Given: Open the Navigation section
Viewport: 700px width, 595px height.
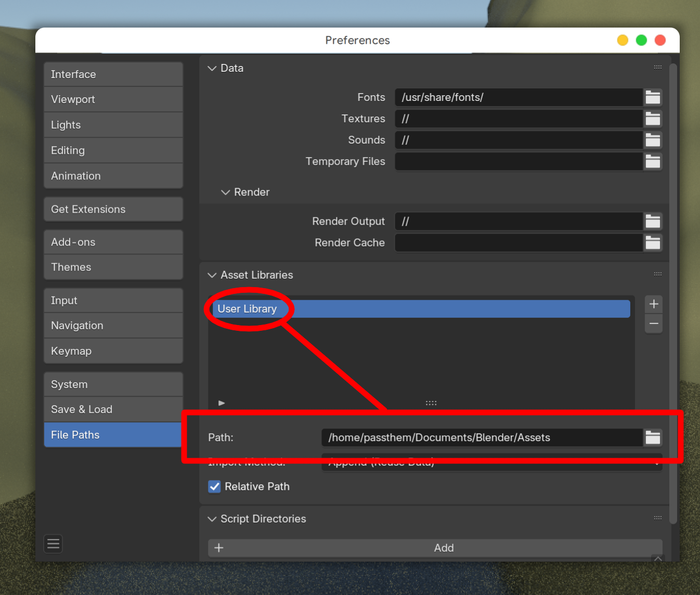Looking at the screenshot, I should [x=113, y=326].
